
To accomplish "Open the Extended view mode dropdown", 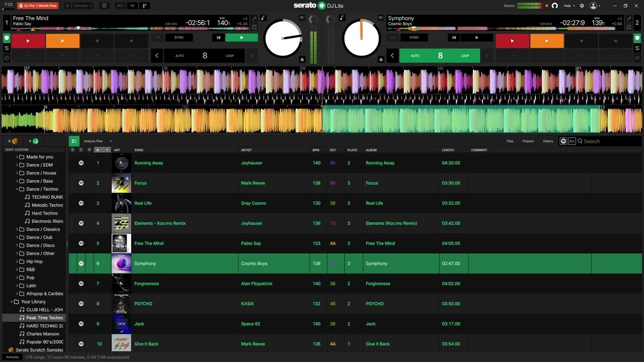I will (82, 6).
